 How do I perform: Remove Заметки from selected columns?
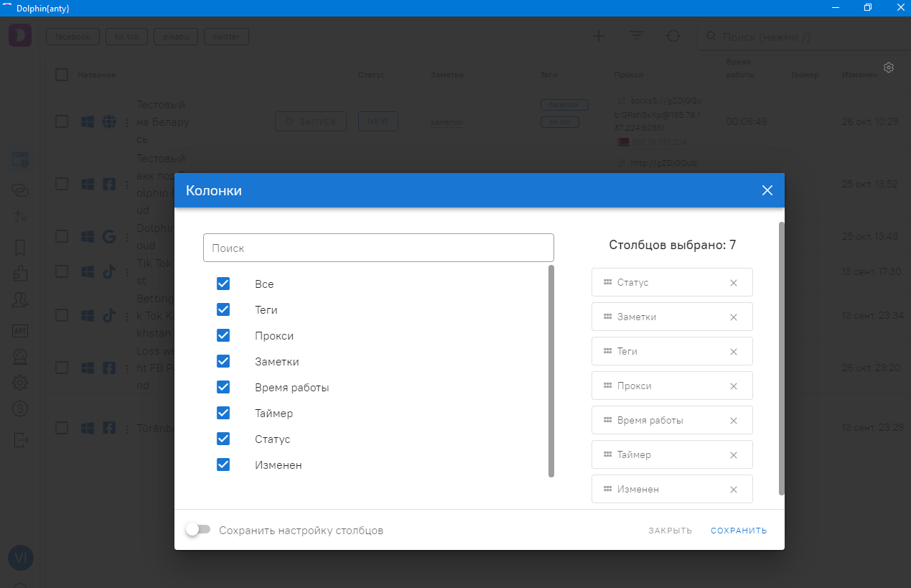tap(734, 317)
